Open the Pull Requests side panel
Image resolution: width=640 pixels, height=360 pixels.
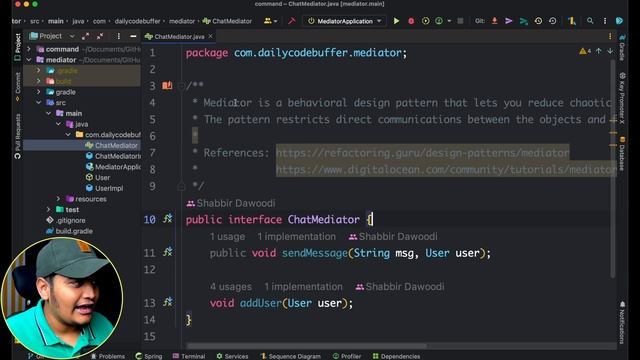coord(18,136)
